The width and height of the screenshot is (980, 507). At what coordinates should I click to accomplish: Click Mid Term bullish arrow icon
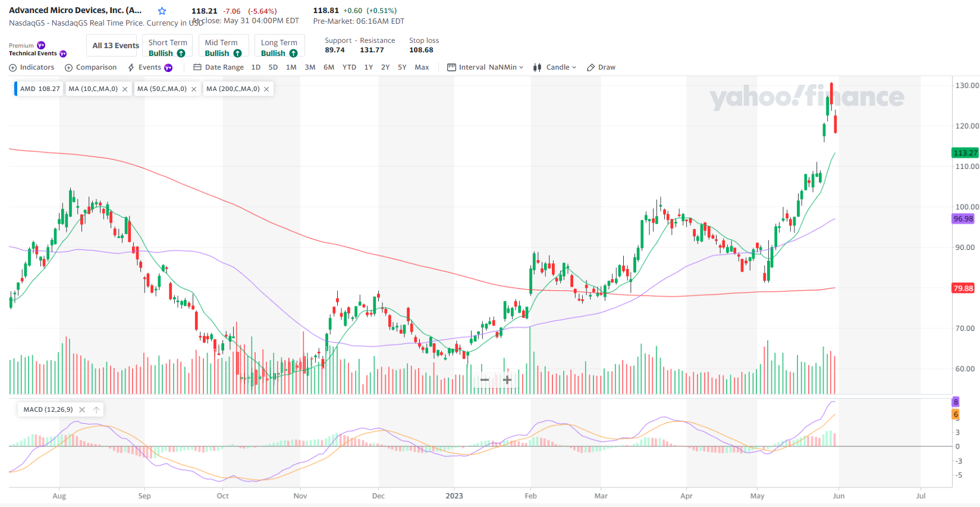click(x=237, y=54)
